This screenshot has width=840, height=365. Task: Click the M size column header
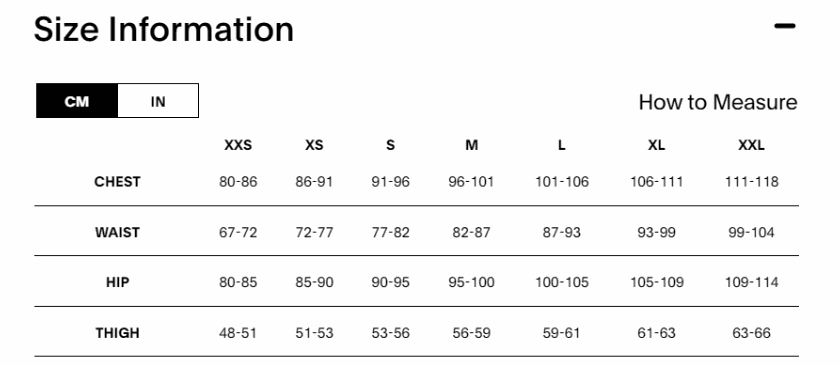471,145
